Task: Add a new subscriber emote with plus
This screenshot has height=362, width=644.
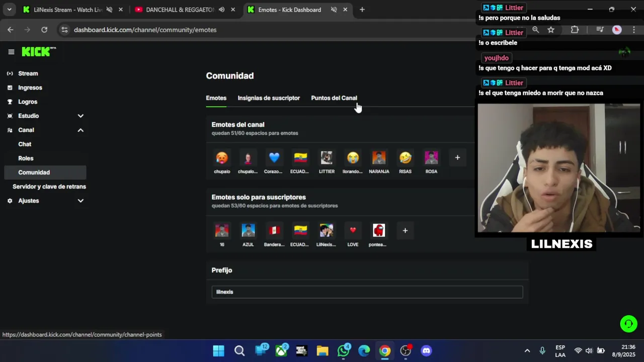Action: tap(405, 231)
